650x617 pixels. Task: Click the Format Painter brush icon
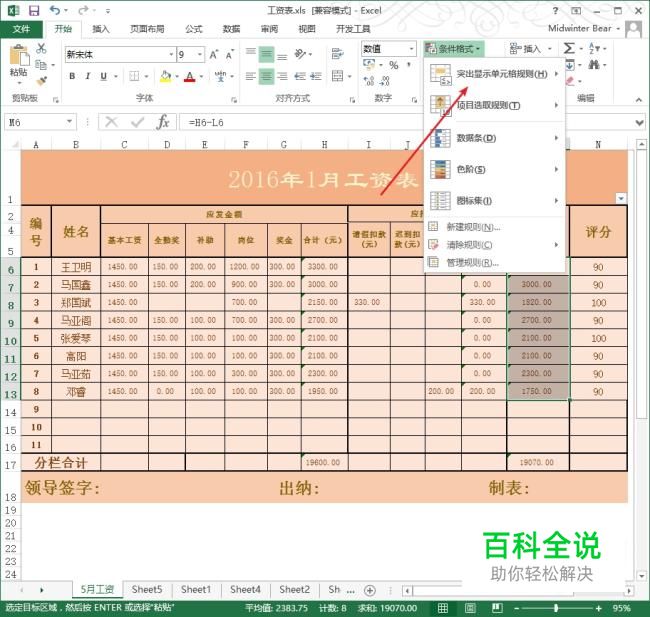click(x=41, y=80)
